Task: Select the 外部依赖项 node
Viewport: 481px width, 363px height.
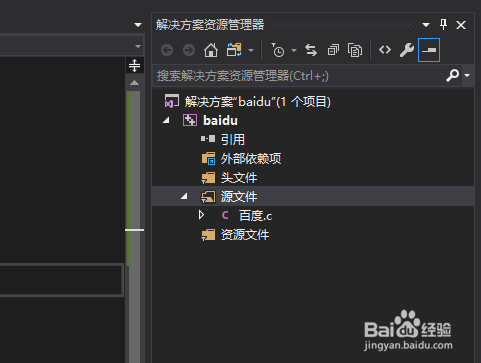Action: pos(251,159)
